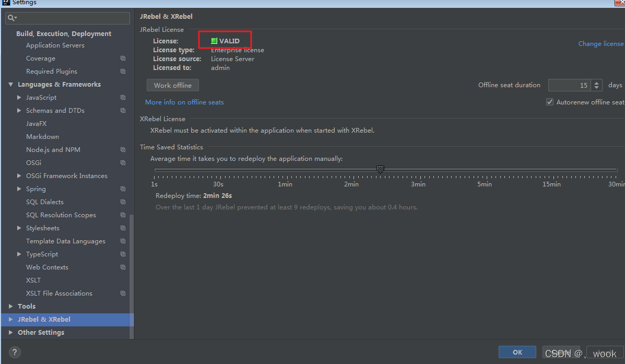The height and width of the screenshot is (364, 625).
Task: Click the Template Data Languages row
Action: pyautogui.click(x=67, y=241)
